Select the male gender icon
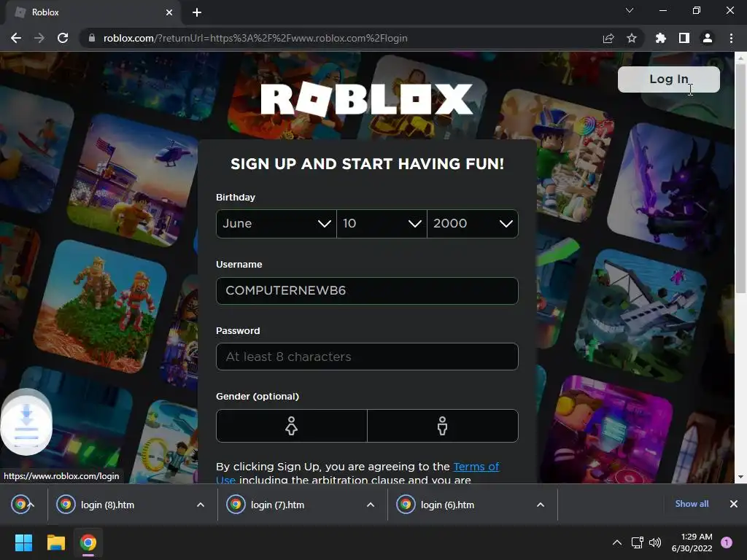This screenshot has width=747, height=560. point(443,426)
